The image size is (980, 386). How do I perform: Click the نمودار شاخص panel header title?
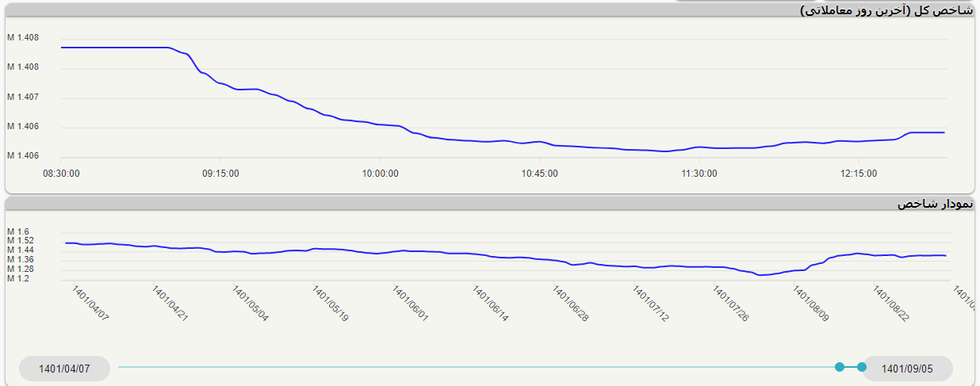click(934, 204)
